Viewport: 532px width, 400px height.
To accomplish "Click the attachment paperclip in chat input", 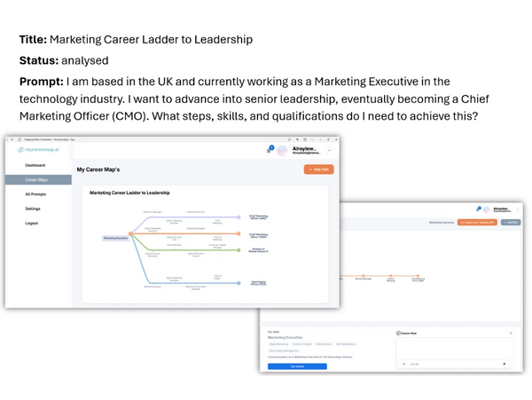I will [403, 364].
